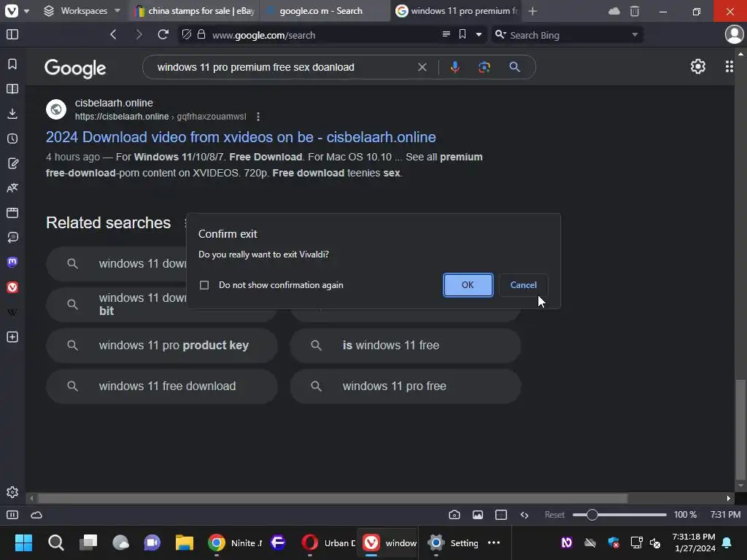This screenshot has width=747, height=560.
Task: Open page actions code icon
Action: [525, 515]
